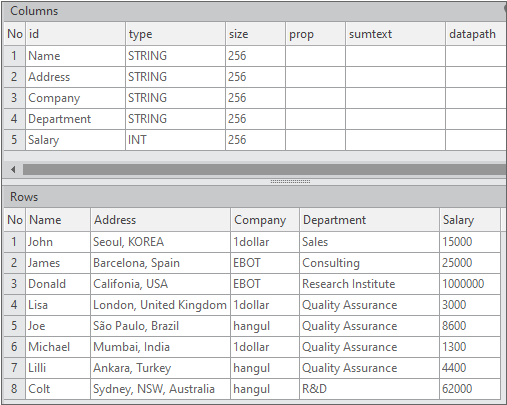Click the Columns horizontal scrollbar thumb

pyautogui.click(x=265, y=170)
